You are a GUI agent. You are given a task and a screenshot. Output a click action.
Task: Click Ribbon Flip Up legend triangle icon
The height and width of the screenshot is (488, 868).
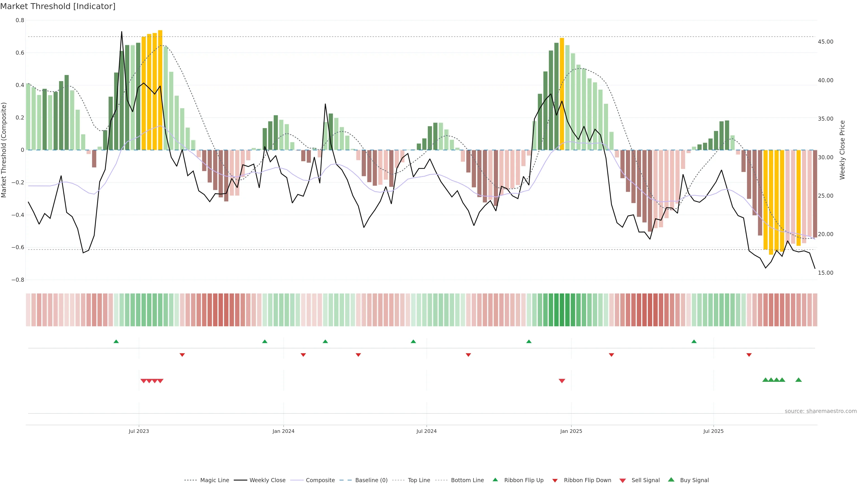pyautogui.click(x=495, y=480)
